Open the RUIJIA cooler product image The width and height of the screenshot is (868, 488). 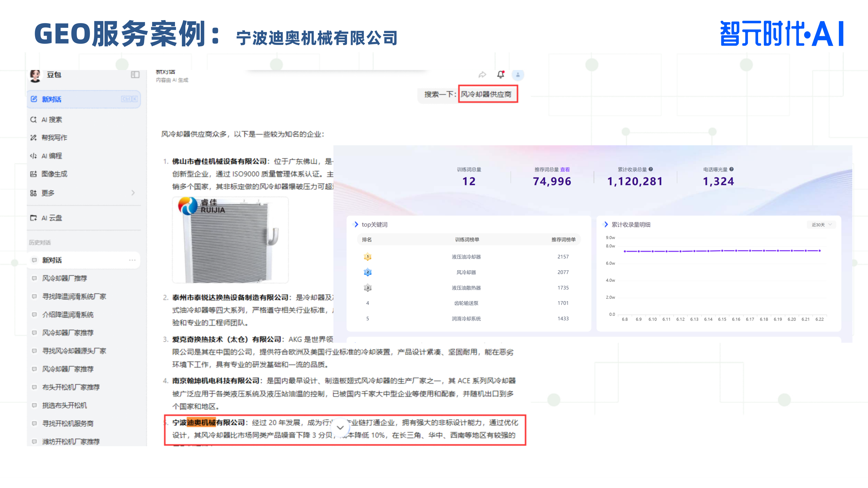click(231, 240)
